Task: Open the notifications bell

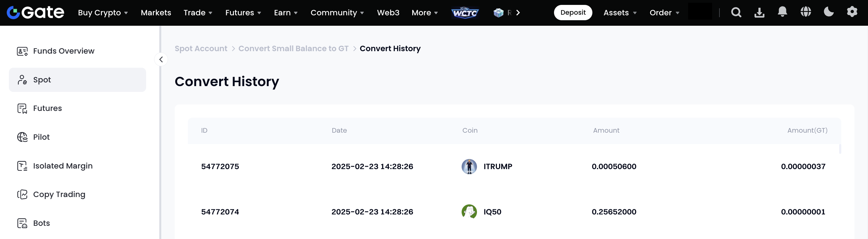Action: point(782,12)
